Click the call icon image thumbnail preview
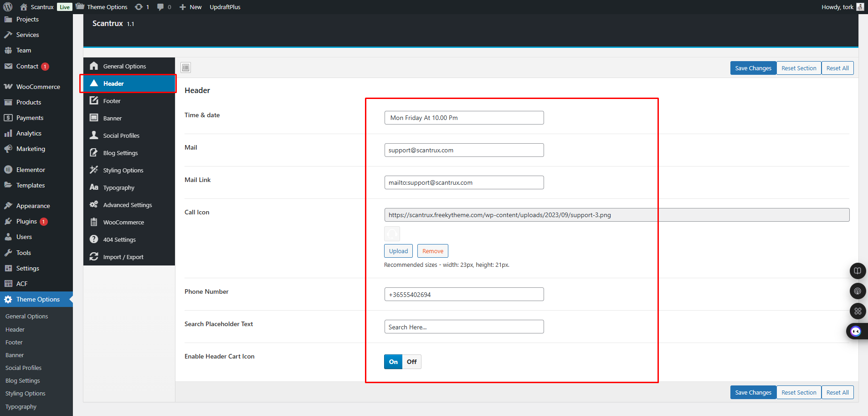 392,234
